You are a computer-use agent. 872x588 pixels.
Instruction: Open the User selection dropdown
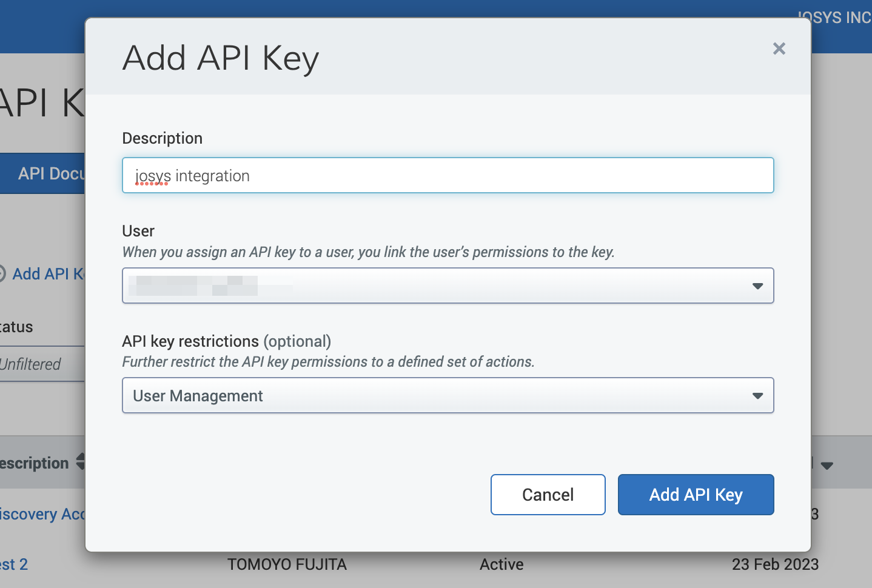pyautogui.click(x=448, y=286)
